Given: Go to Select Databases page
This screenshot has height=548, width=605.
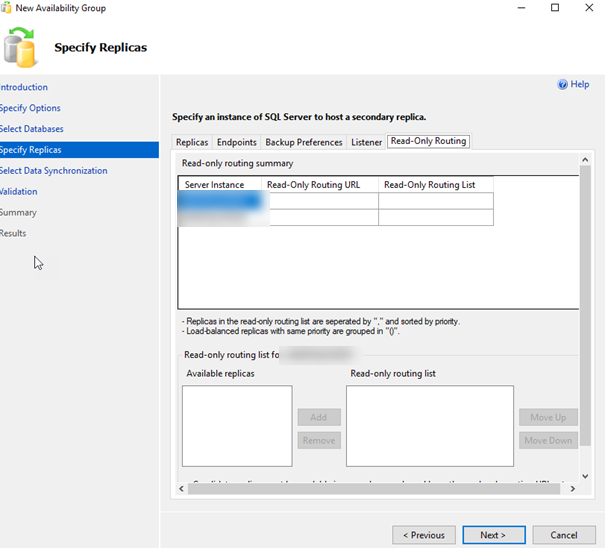Looking at the screenshot, I should pyautogui.click(x=32, y=129).
